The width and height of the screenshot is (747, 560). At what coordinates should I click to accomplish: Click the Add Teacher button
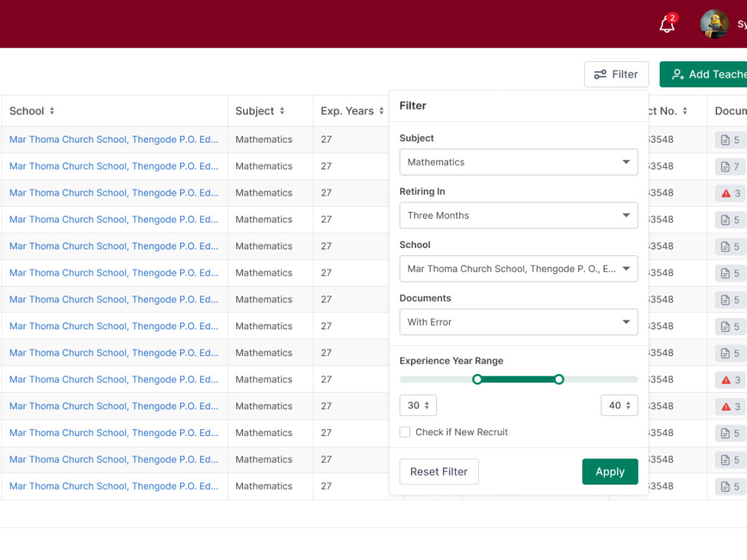[703, 74]
